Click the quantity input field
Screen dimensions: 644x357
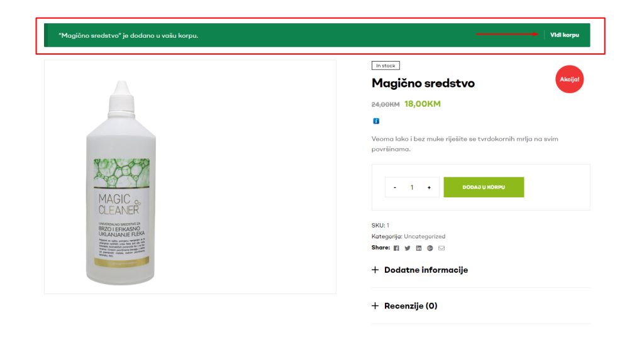(412, 187)
